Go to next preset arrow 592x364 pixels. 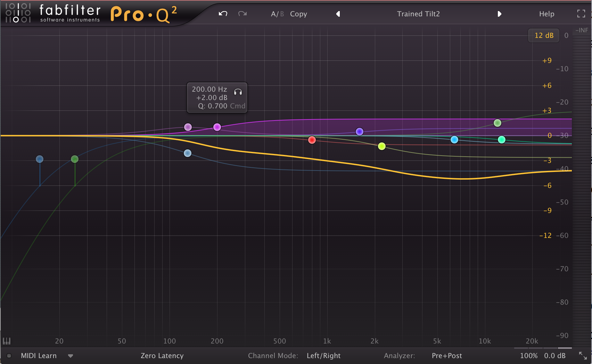pos(499,14)
